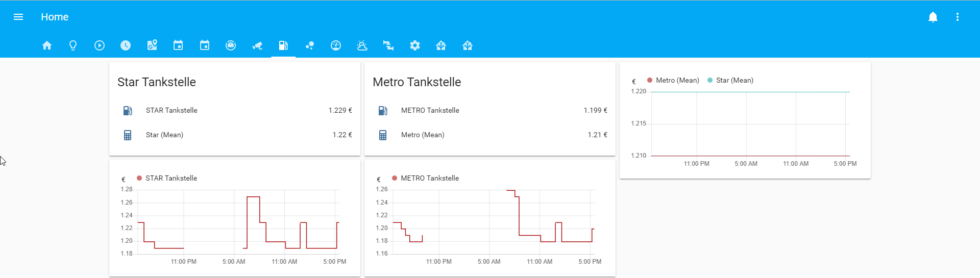Open the METRO Tankstelle entity row
Viewport: 980px width, 278px height.
(490, 110)
